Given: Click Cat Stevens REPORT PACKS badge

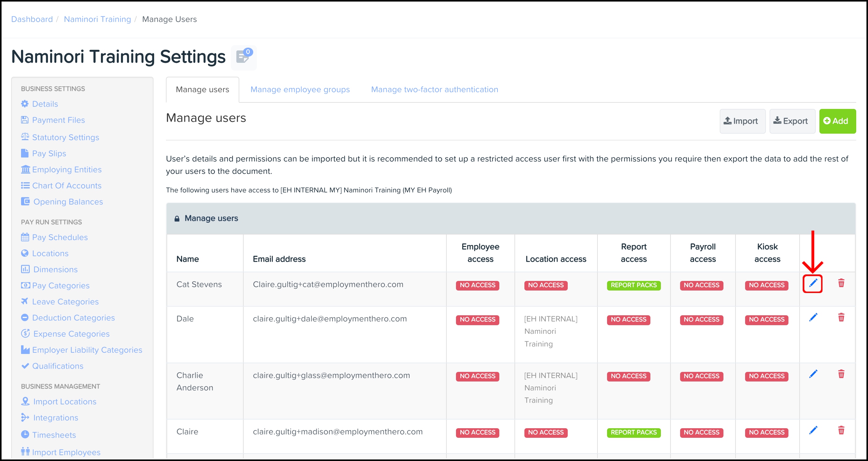Looking at the screenshot, I should (x=633, y=285).
